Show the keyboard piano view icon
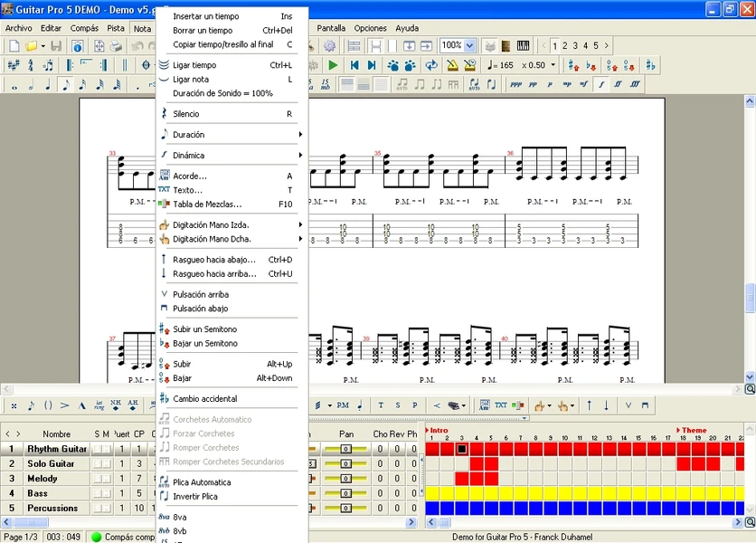The image size is (756, 543). 523,46
